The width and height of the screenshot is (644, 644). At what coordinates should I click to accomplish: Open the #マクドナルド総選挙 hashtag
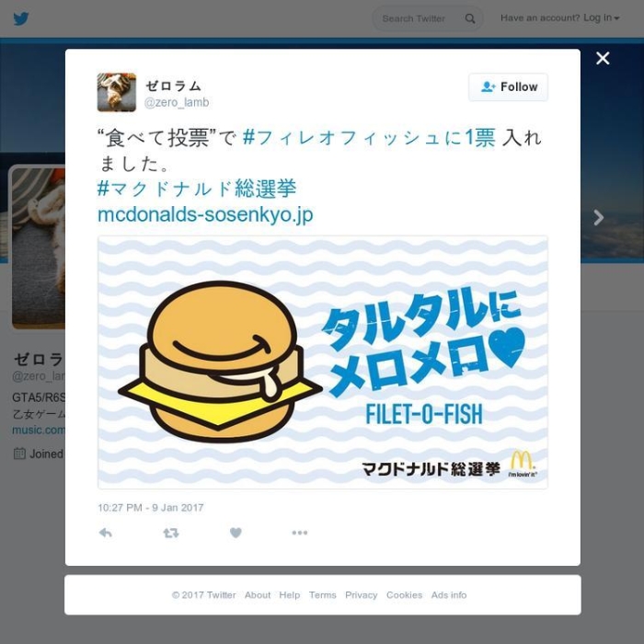197,189
